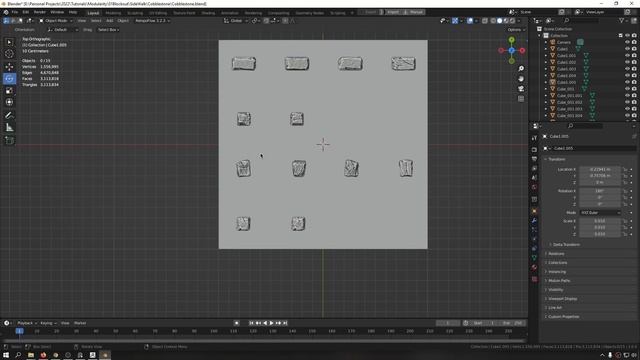Viewport: 640px width, 360px height.
Task: Toggle viewport overlays button
Action: point(470,20)
